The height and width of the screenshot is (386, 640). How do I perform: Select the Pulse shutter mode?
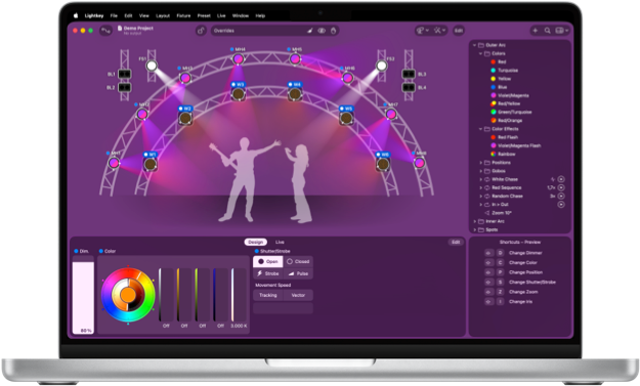pos(298,273)
